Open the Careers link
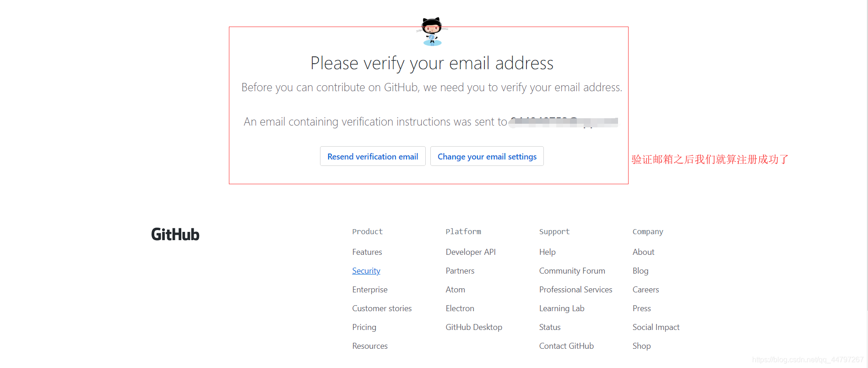 point(646,290)
